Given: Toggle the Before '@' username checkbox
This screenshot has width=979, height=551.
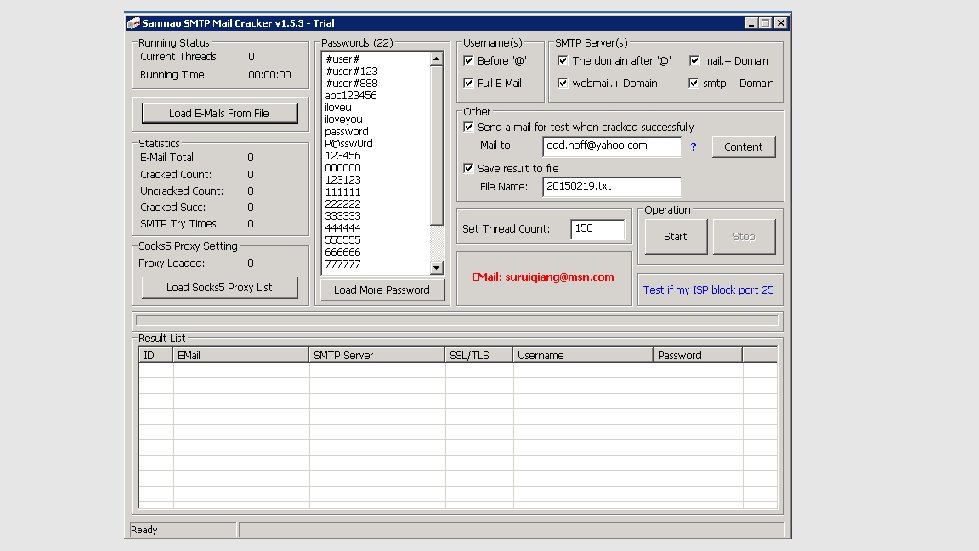Looking at the screenshot, I should click(x=468, y=61).
